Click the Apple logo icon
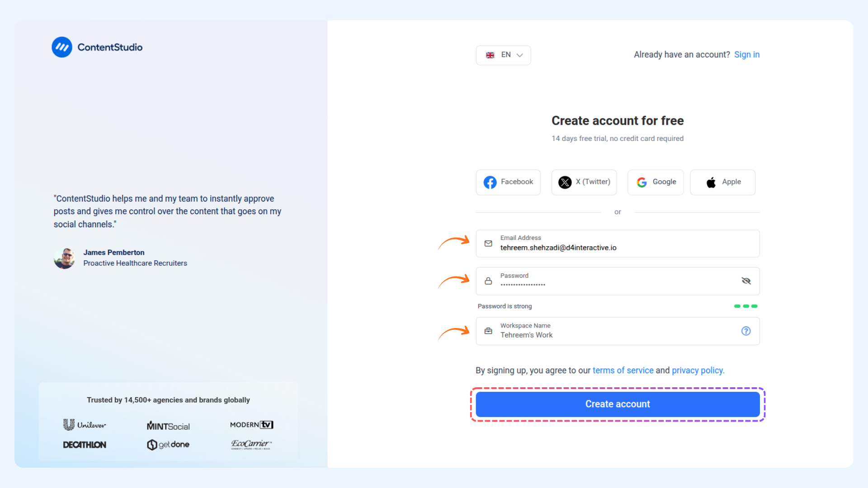The height and width of the screenshot is (488, 868). coord(711,182)
